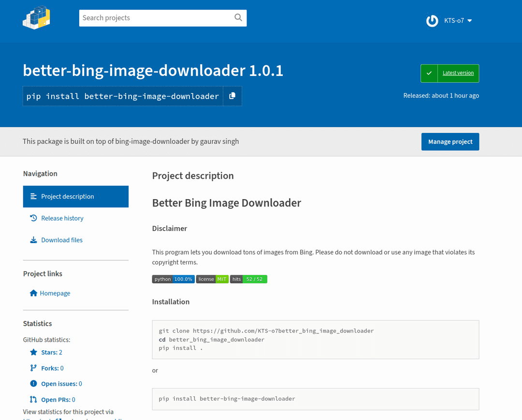Click the star icon next to Stars
522x420 pixels.
[x=33, y=352]
